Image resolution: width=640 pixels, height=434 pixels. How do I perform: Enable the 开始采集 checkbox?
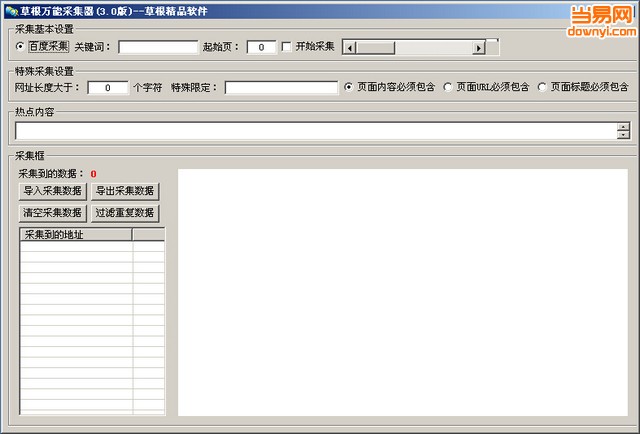pos(287,47)
